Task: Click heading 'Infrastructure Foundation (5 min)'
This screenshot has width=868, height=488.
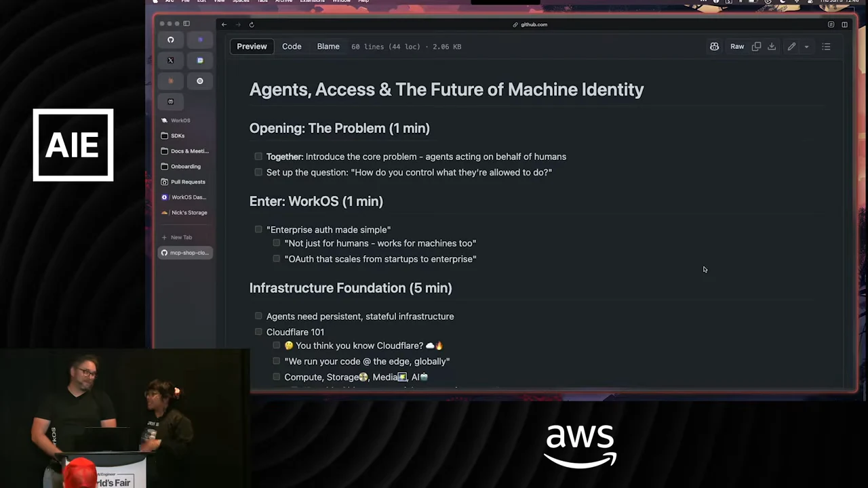Action: coord(351,288)
